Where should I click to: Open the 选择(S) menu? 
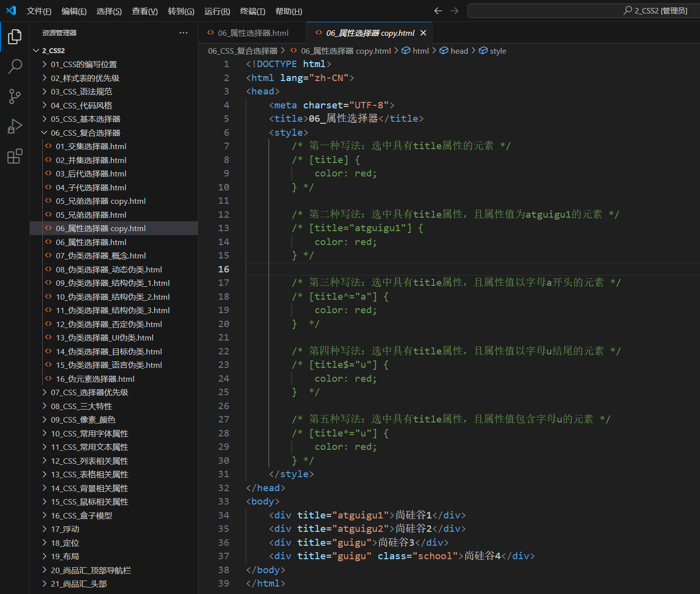click(x=109, y=11)
